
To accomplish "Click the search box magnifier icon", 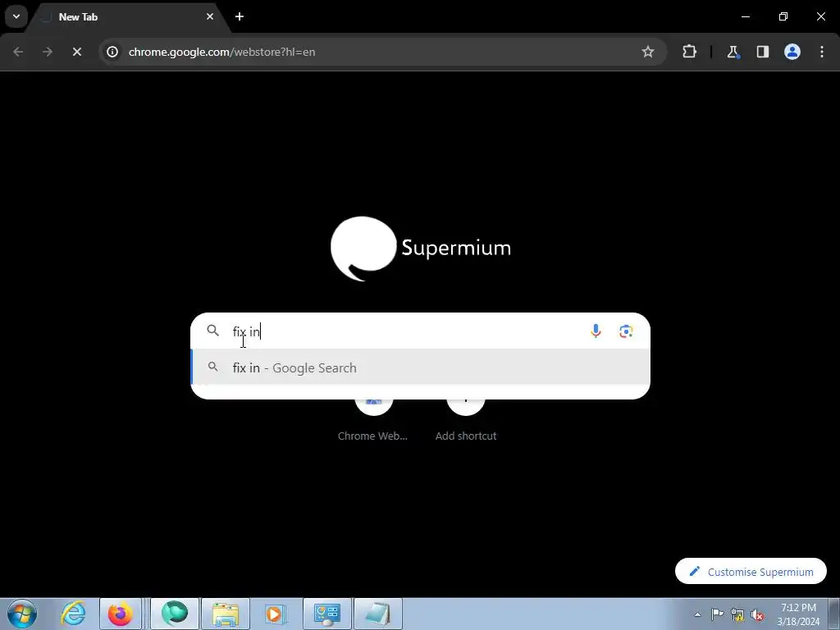I will point(212,331).
